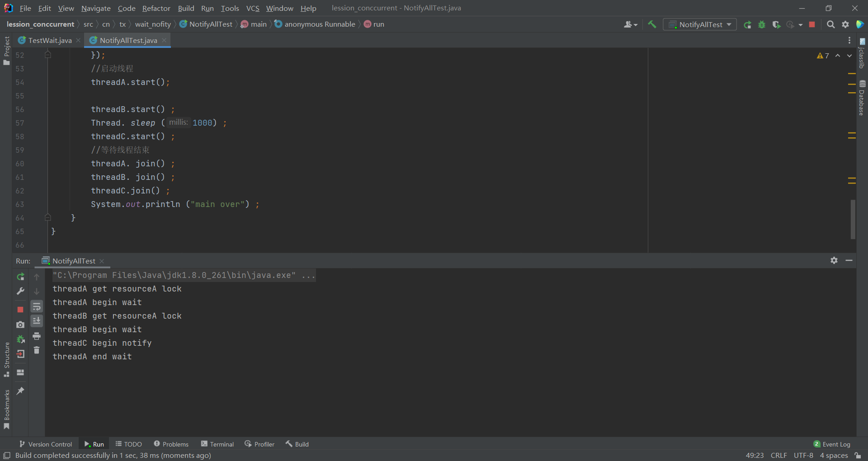Click the camera thread dump icon
The height and width of the screenshot is (461, 868).
pos(20,325)
